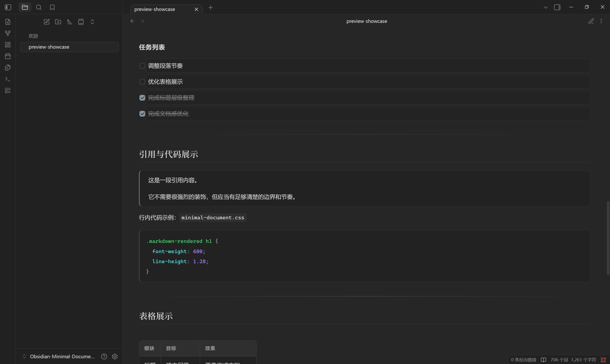Open a new tab
This screenshot has width=610, height=364.
pyautogui.click(x=210, y=8)
